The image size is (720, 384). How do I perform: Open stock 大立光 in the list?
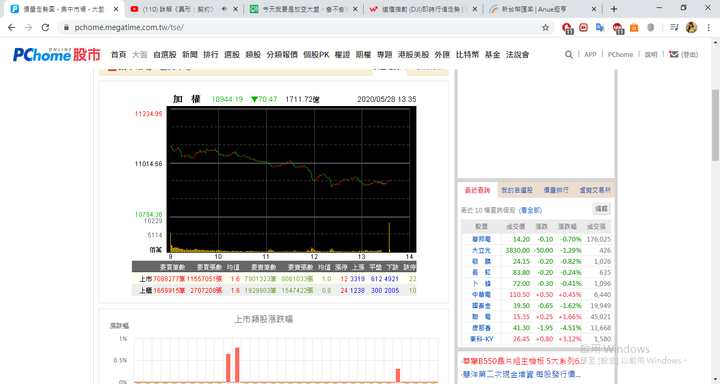(481, 250)
